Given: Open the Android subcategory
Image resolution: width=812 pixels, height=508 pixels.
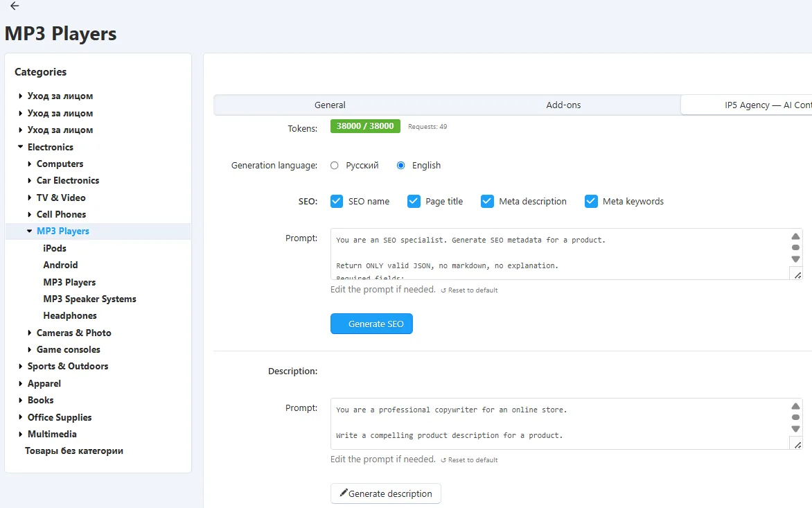Looking at the screenshot, I should tap(60, 265).
